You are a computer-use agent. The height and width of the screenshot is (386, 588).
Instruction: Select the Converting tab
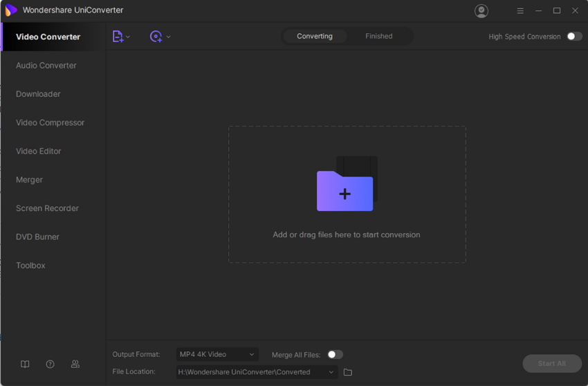(315, 36)
